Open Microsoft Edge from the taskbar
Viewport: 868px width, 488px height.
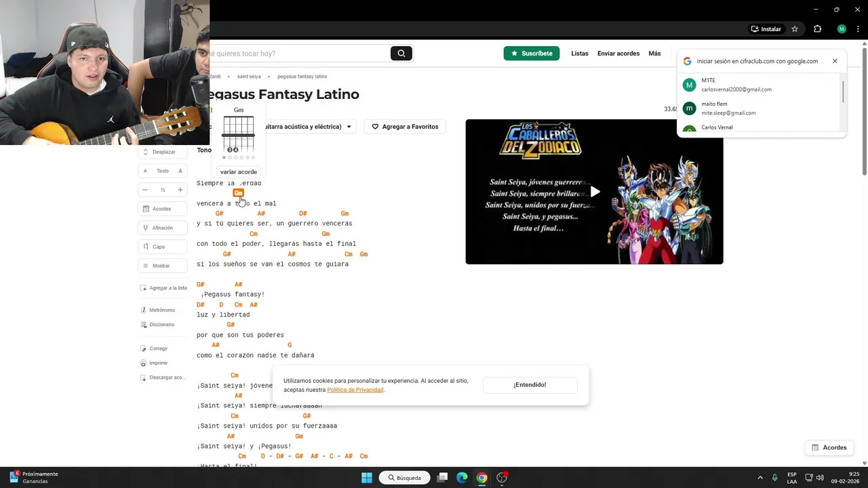(x=462, y=478)
